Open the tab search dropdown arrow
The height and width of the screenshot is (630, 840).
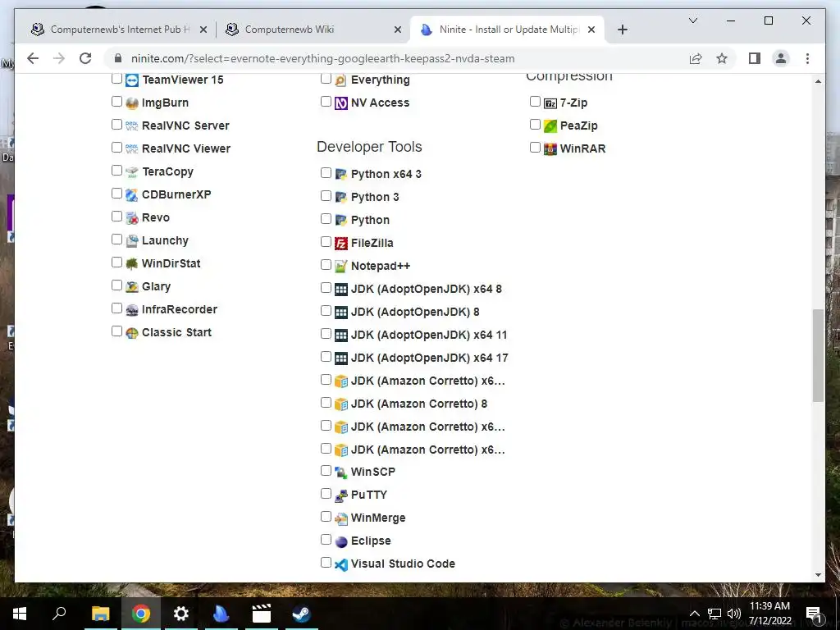[692, 21]
